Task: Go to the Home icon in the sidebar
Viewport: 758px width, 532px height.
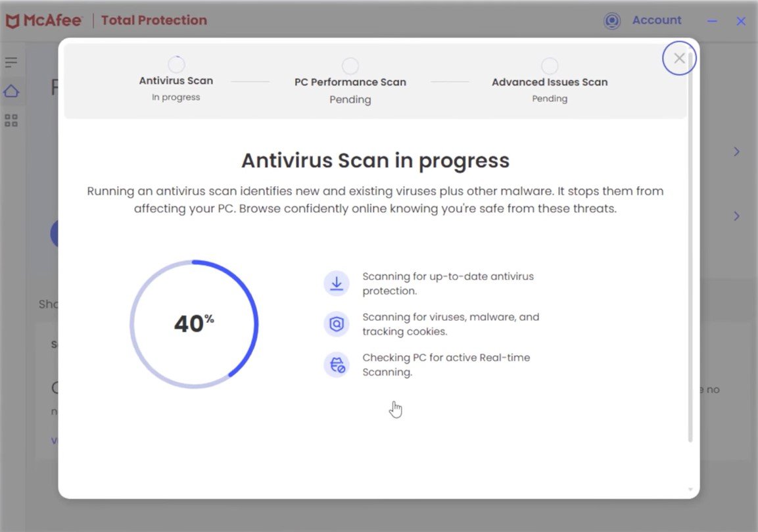Action: [11, 91]
